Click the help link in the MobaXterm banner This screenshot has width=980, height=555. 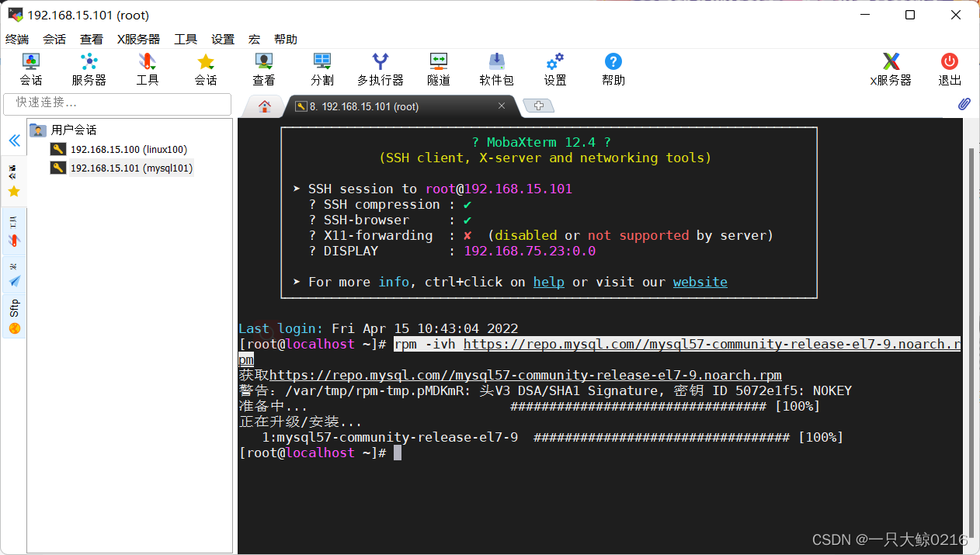(x=549, y=282)
